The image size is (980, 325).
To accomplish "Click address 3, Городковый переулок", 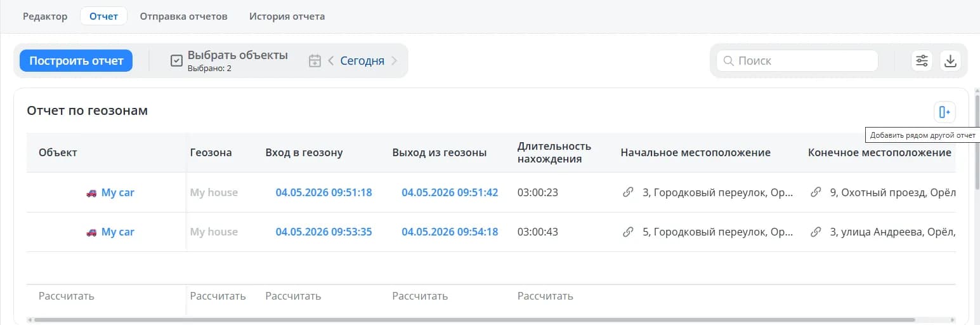I will 718,192.
